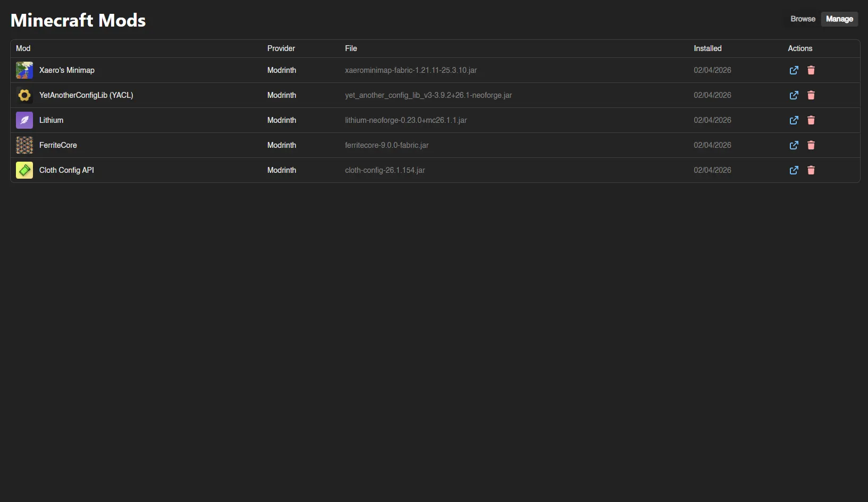The image size is (868, 502).
Task: Click installed date in YACL row
Action: coord(712,95)
